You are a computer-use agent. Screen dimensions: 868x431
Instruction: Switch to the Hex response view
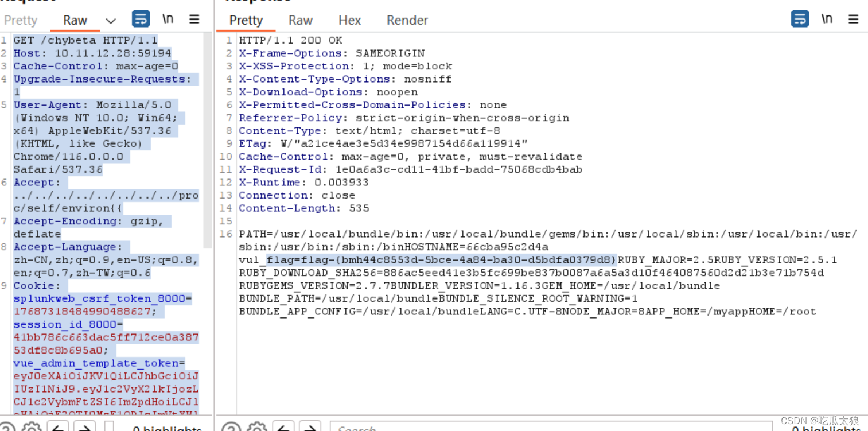(x=349, y=20)
